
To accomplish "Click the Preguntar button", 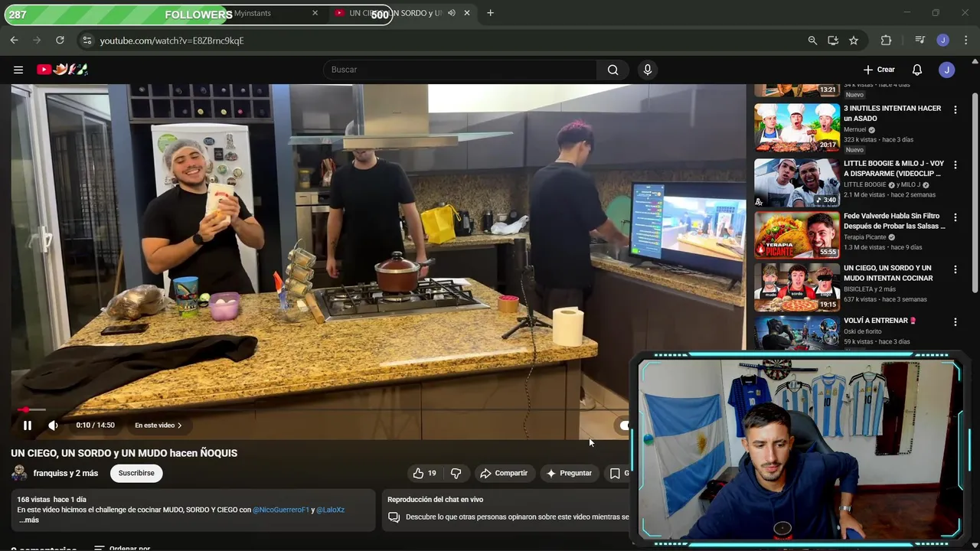I will (x=569, y=474).
